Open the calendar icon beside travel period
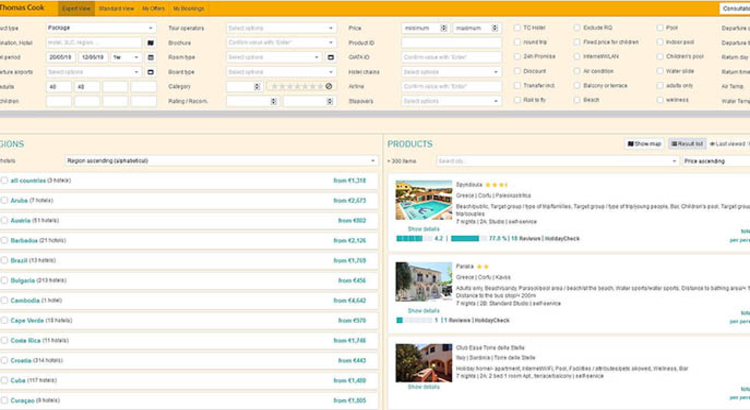Screen dimensions: 750x410 coord(151,57)
